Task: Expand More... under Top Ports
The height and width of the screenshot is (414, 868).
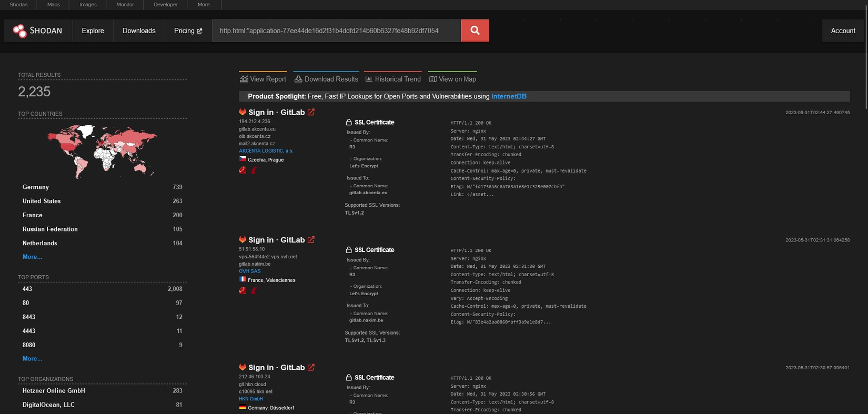Action: (x=32, y=359)
